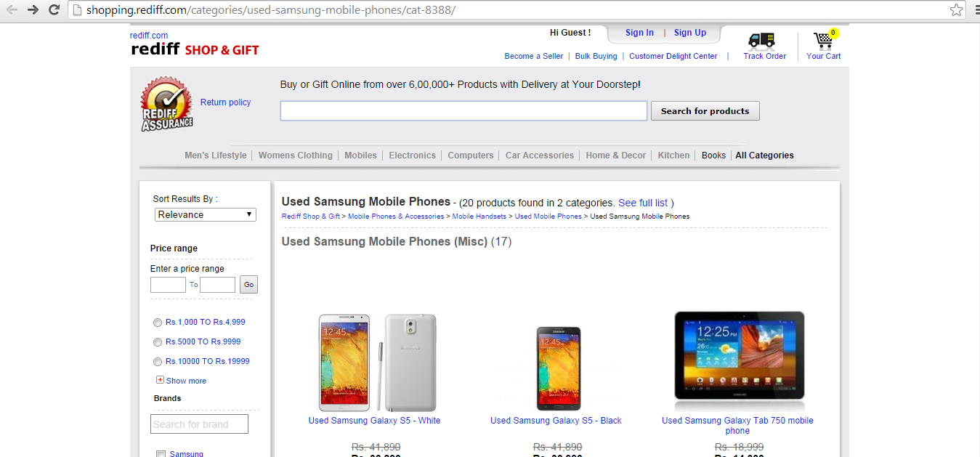Image resolution: width=980 pixels, height=457 pixels.
Task: Click the Track Order text link
Action: tap(764, 56)
